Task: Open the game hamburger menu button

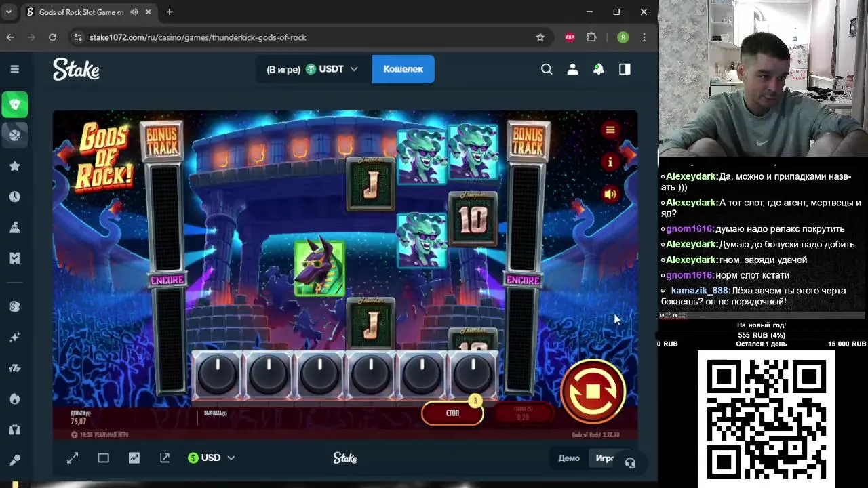Action: coord(610,130)
